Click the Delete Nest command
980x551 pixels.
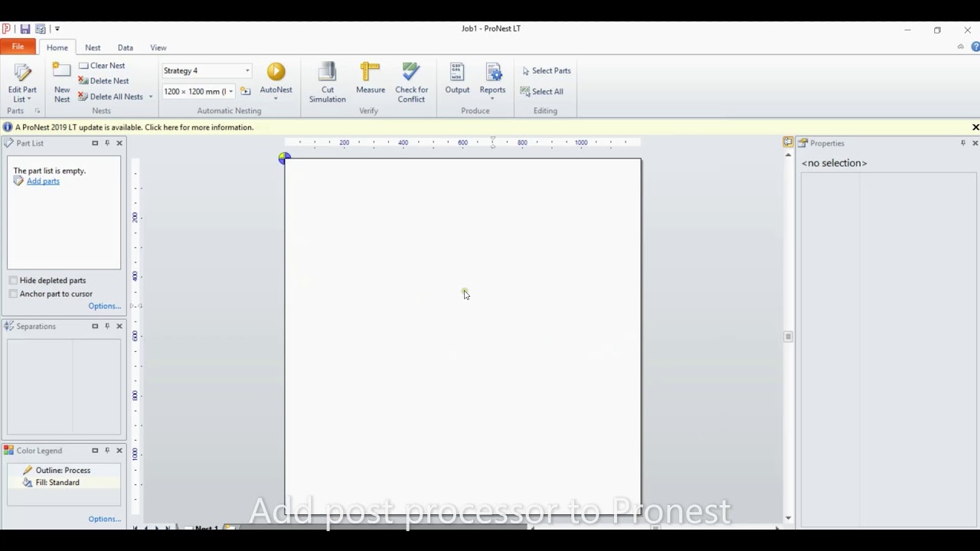coord(103,81)
